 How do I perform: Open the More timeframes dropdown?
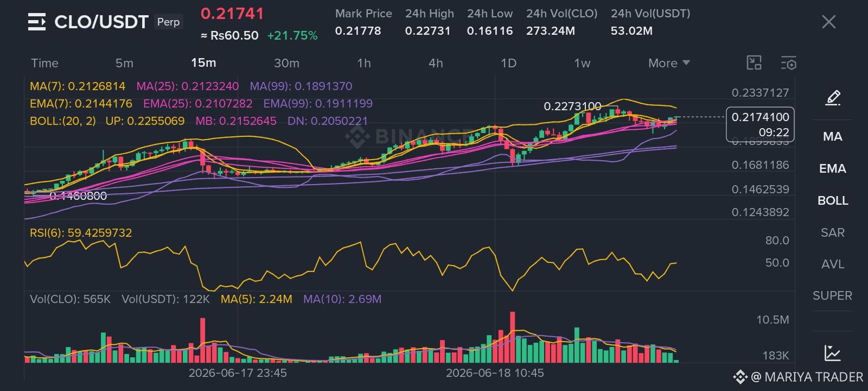[669, 63]
